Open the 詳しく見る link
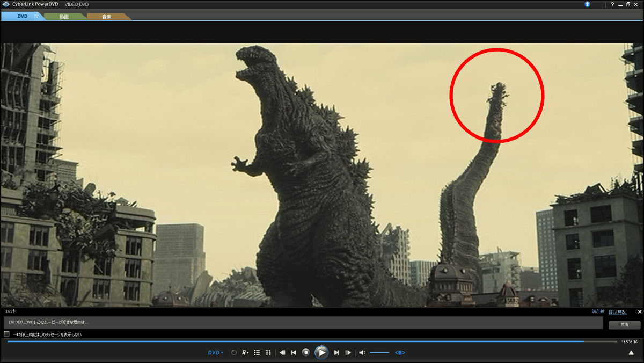Screen dimensions: 644x363 (x=617, y=311)
